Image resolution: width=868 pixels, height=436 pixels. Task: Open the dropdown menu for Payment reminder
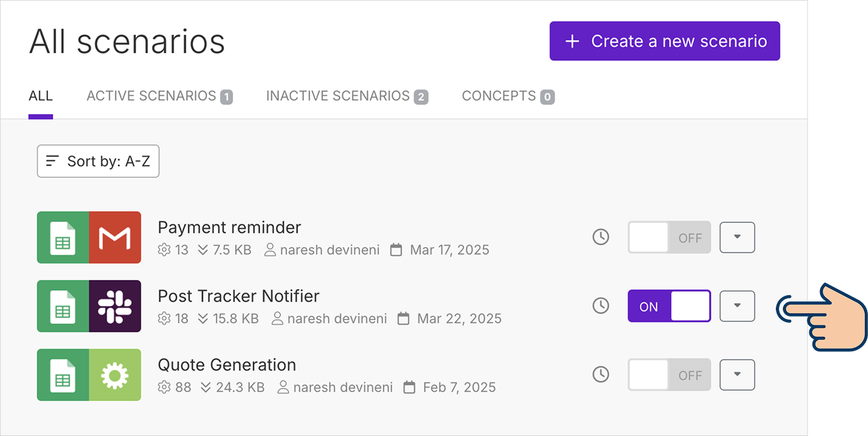[x=737, y=238]
